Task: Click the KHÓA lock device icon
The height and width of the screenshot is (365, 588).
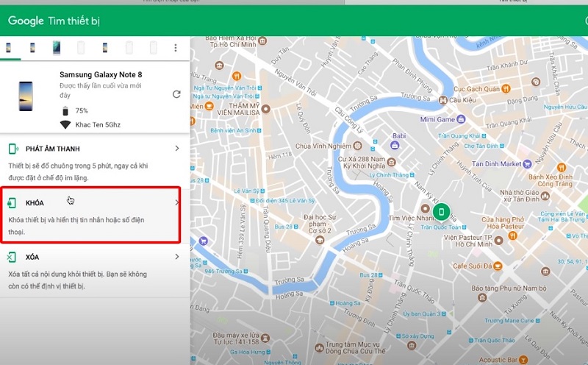Action: pyautogui.click(x=12, y=203)
